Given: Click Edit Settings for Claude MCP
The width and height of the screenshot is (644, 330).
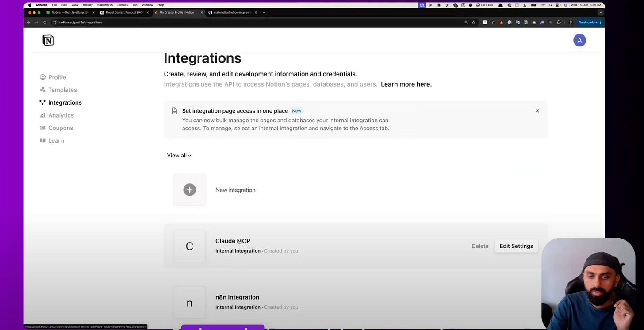Looking at the screenshot, I should click(516, 246).
